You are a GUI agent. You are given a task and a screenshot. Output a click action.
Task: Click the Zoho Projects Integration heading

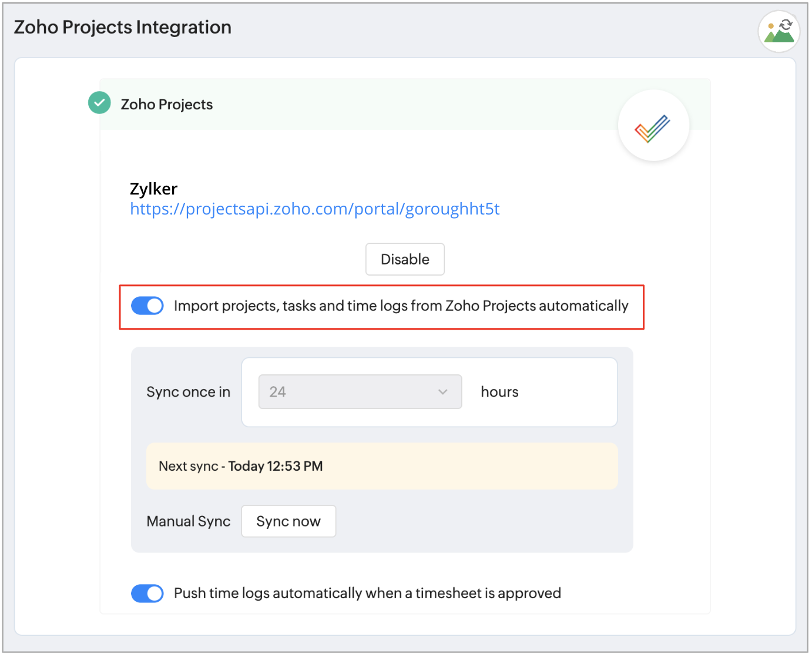[123, 27]
